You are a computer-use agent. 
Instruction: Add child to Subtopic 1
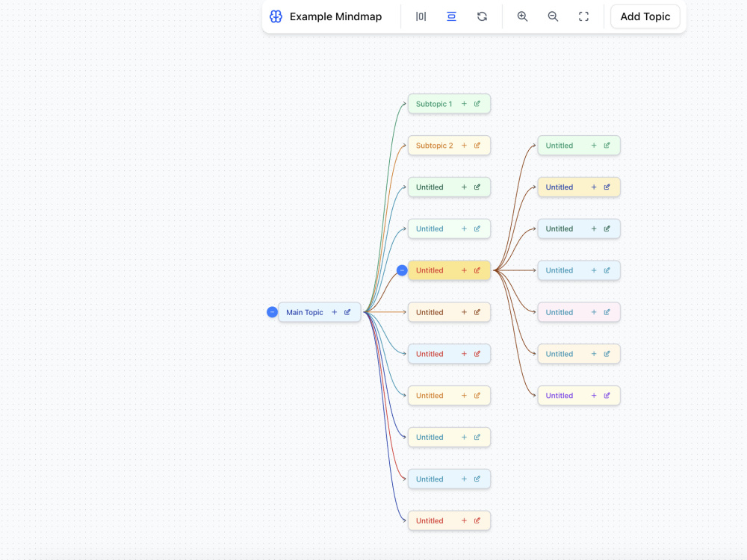pos(464,104)
